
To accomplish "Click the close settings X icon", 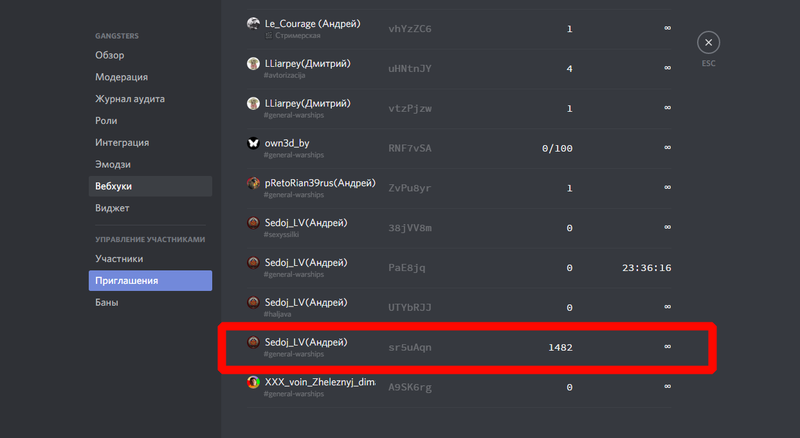I will (708, 42).
